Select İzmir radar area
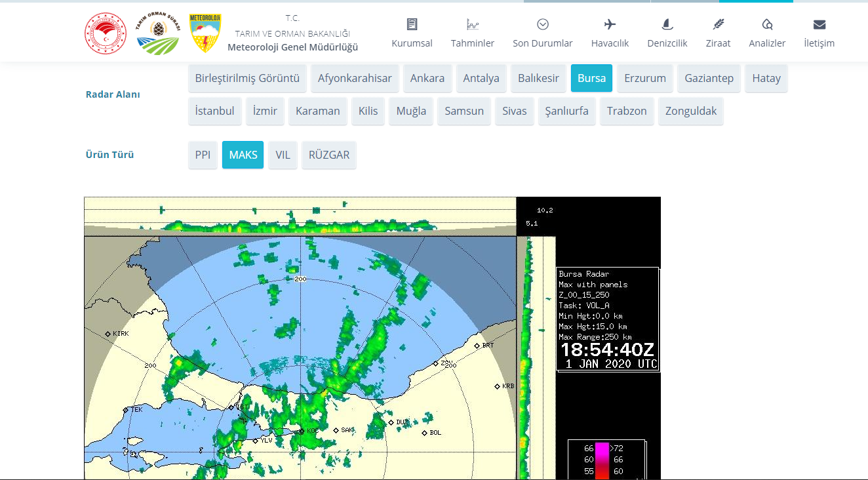This screenshot has width=868, height=480. coord(266,111)
